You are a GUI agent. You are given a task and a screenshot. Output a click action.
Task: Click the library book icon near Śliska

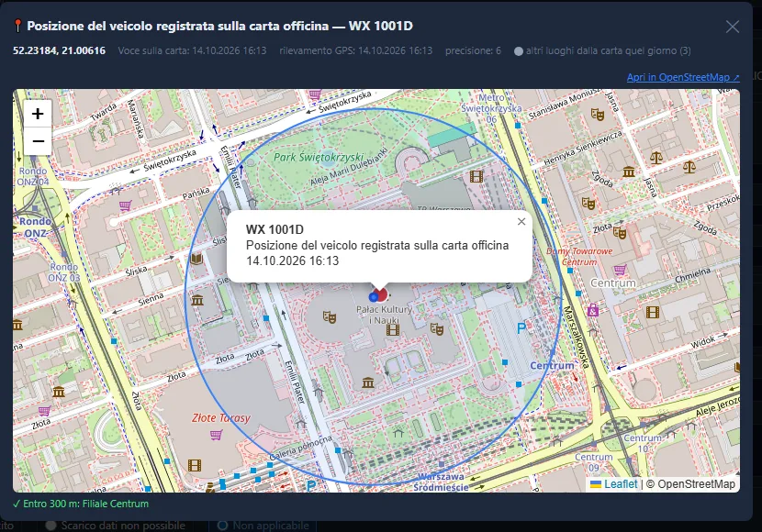coord(196,259)
